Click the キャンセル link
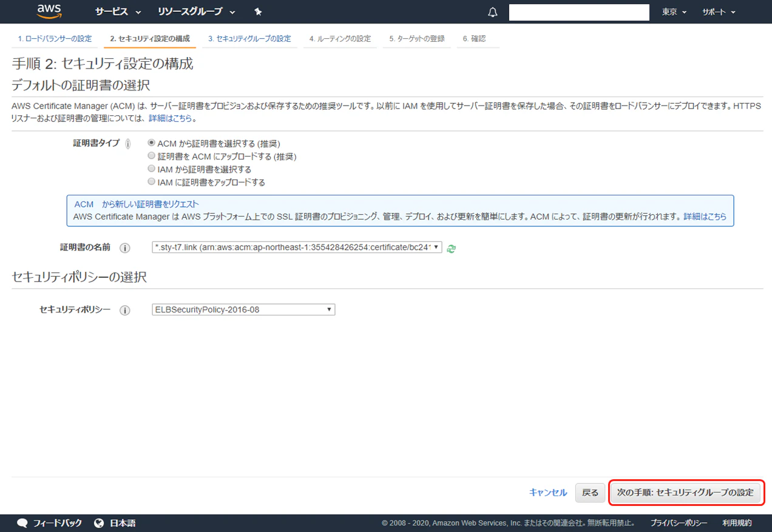Image resolution: width=772 pixels, height=532 pixels. click(548, 493)
